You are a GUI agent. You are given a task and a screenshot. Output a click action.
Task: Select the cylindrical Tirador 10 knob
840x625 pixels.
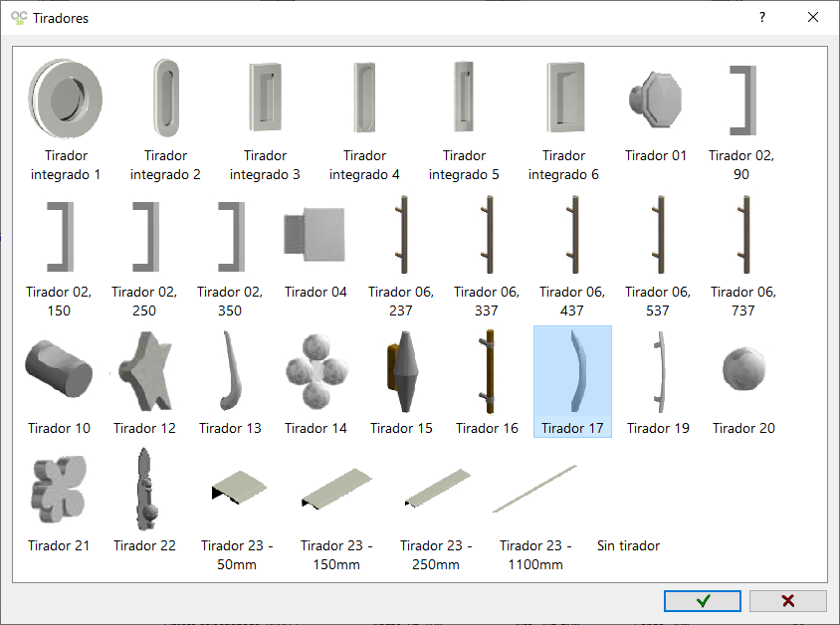[59, 382]
